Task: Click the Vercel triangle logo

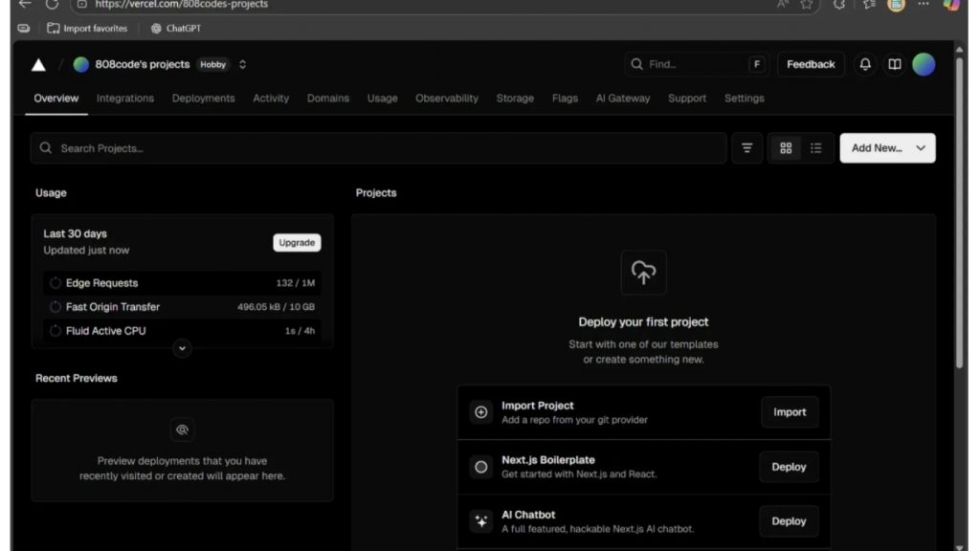Action: click(x=38, y=65)
